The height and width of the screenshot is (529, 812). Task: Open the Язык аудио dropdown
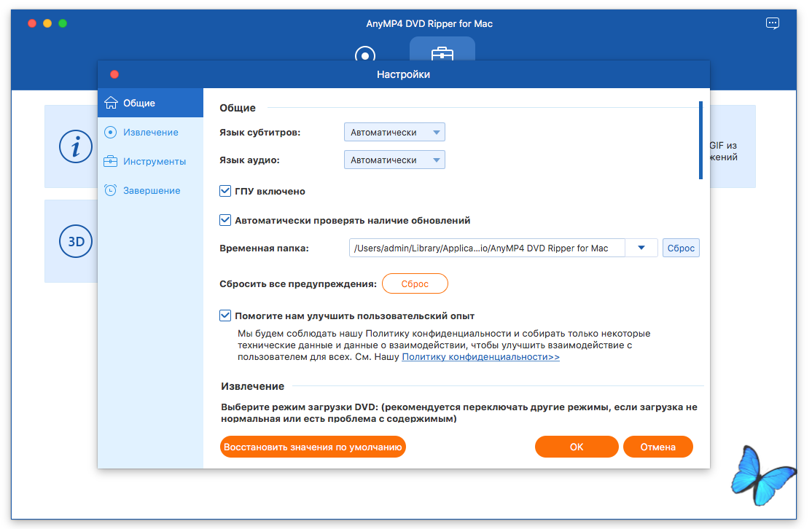click(x=394, y=160)
